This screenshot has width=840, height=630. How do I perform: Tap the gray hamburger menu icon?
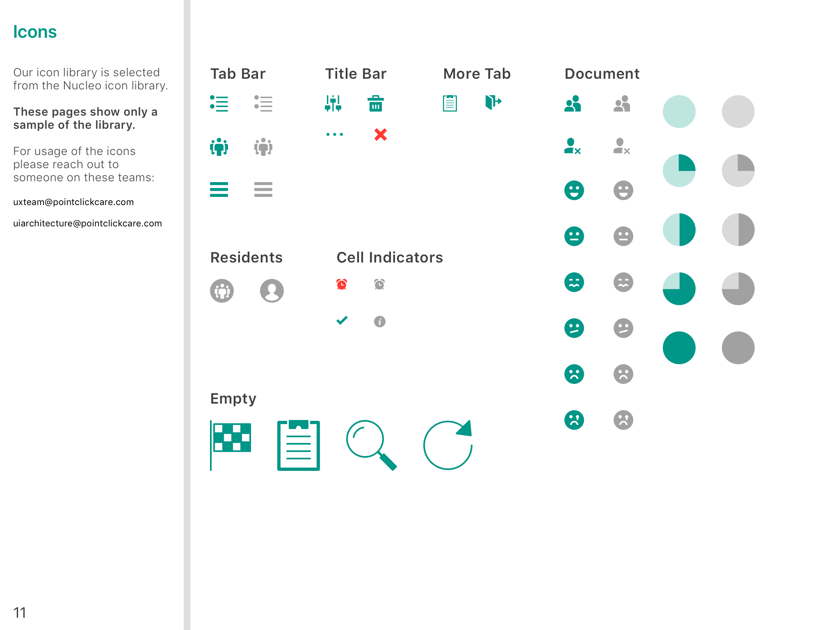[x=263, y=189]
